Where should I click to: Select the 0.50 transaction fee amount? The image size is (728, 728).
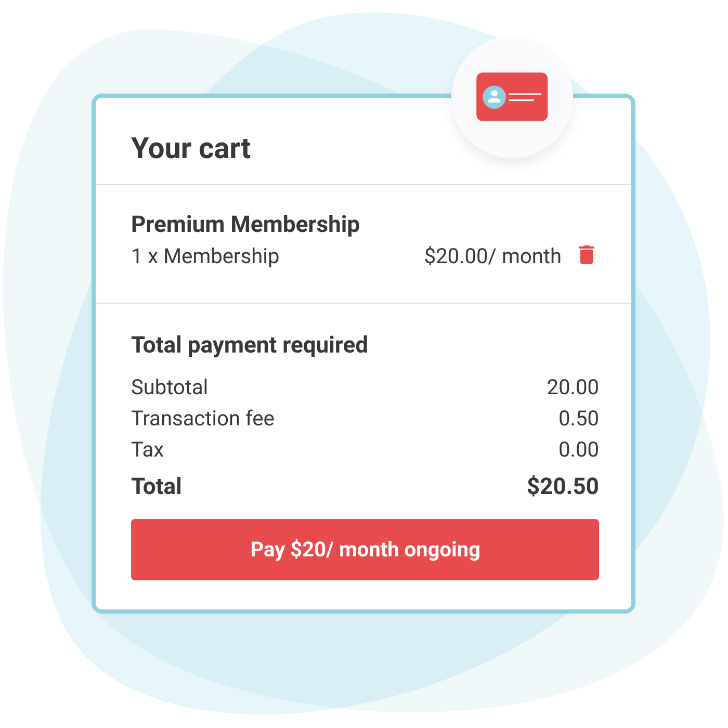[x=578, y=419]
